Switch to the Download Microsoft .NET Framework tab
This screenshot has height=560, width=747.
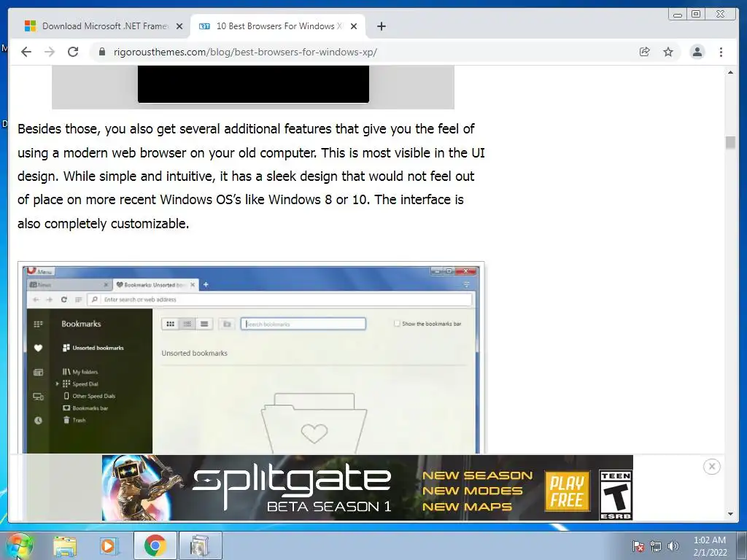coord(104,26)
